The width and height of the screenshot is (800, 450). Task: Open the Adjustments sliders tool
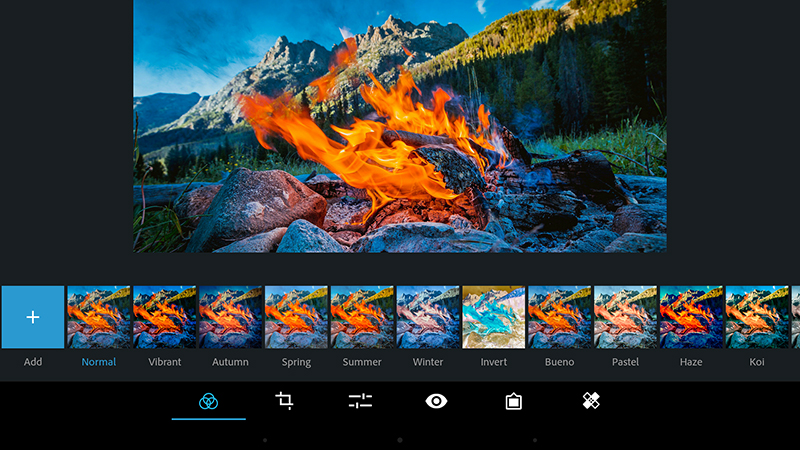[360, 401]
